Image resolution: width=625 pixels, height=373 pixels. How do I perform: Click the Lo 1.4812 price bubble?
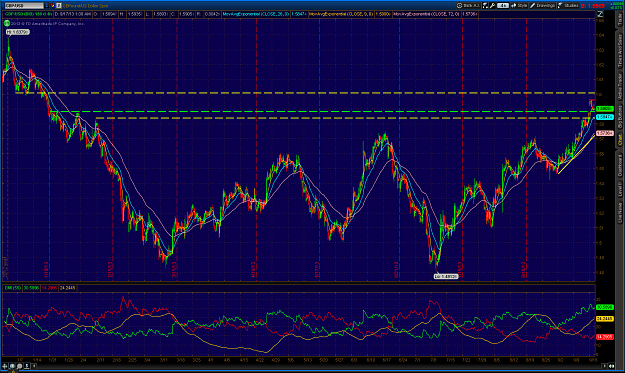click(x=446, y=276)
